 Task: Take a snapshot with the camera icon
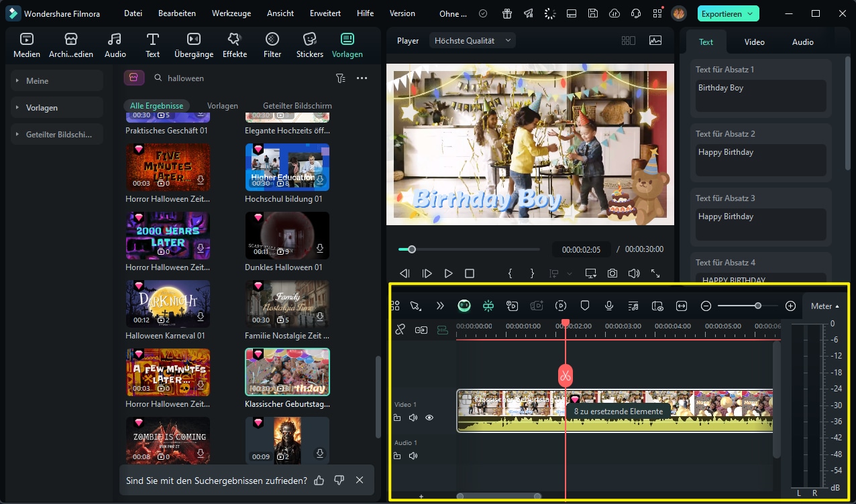coord(612,273)
